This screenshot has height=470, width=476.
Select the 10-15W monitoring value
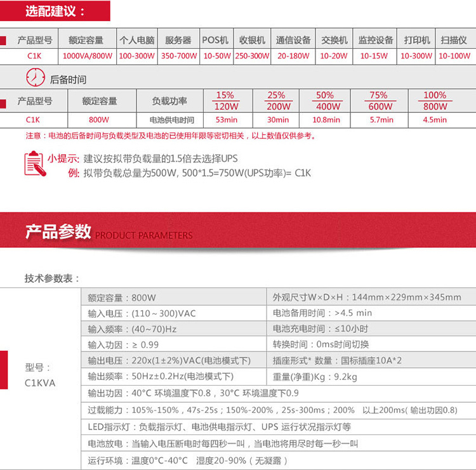point(374,56)
